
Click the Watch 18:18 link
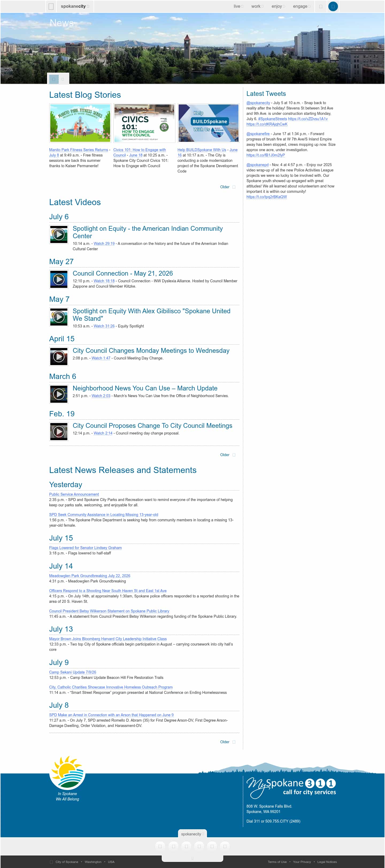[x=104, y=281]
